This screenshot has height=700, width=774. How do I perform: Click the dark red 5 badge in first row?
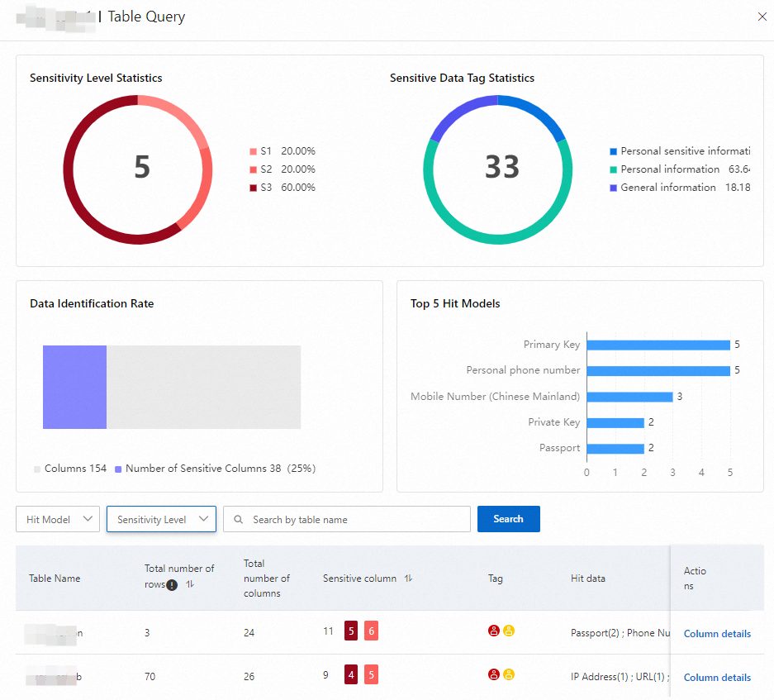tap(351, 631)
